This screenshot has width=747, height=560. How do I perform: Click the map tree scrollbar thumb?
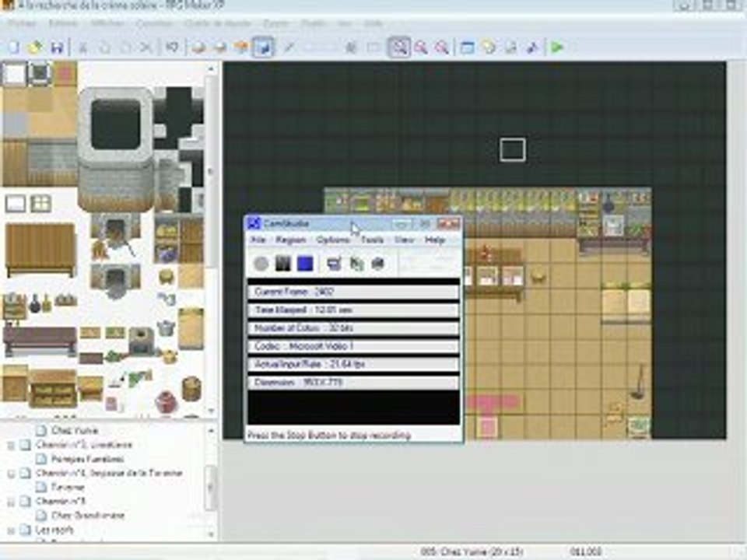pos(211,487)
